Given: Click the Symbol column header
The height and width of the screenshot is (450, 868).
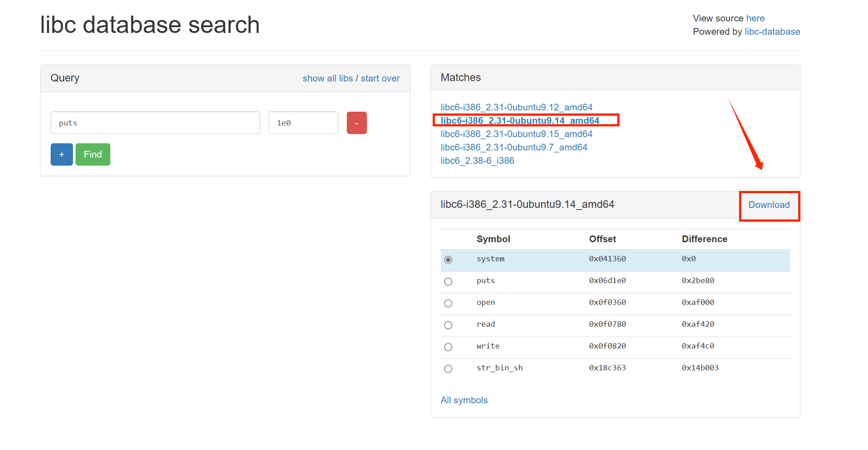Looking at the screenshot, I should pos(494,239).
